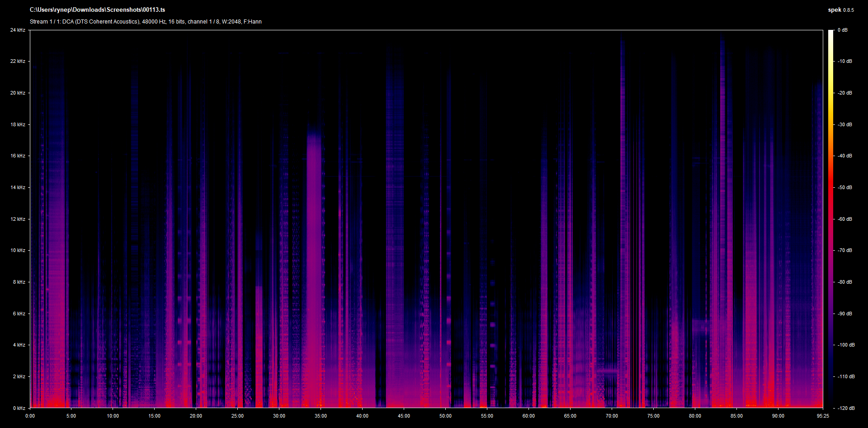The width and height of the screenshot is (868, 428).
Task: Select the 50:00 time axis marker
Action: click(x=445, y=416)
